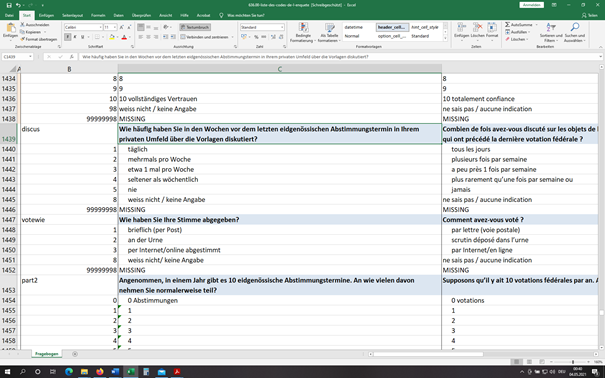Switch to the Daten tab
This screenshot has height=378, width=605.
118,15
